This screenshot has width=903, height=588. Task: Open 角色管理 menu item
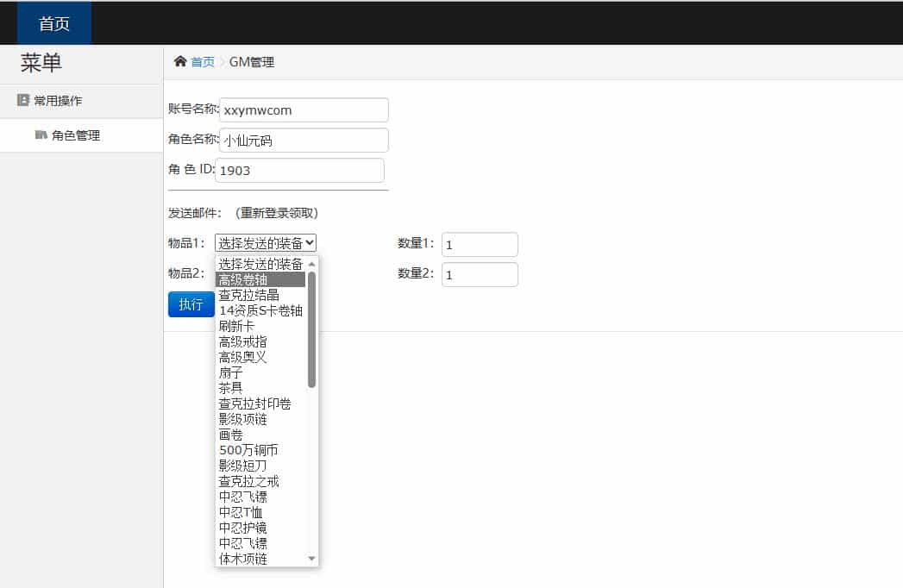pos(75,135)
